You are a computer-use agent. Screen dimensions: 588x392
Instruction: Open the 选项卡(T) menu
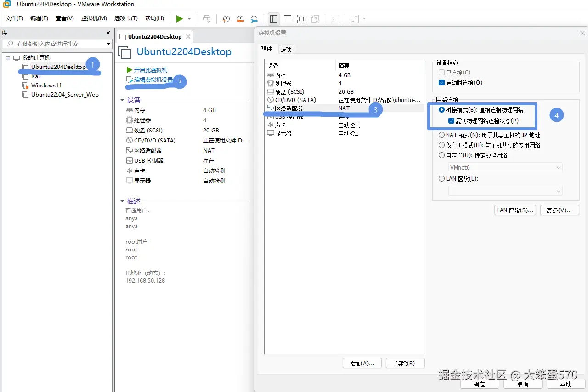point(126,18)
